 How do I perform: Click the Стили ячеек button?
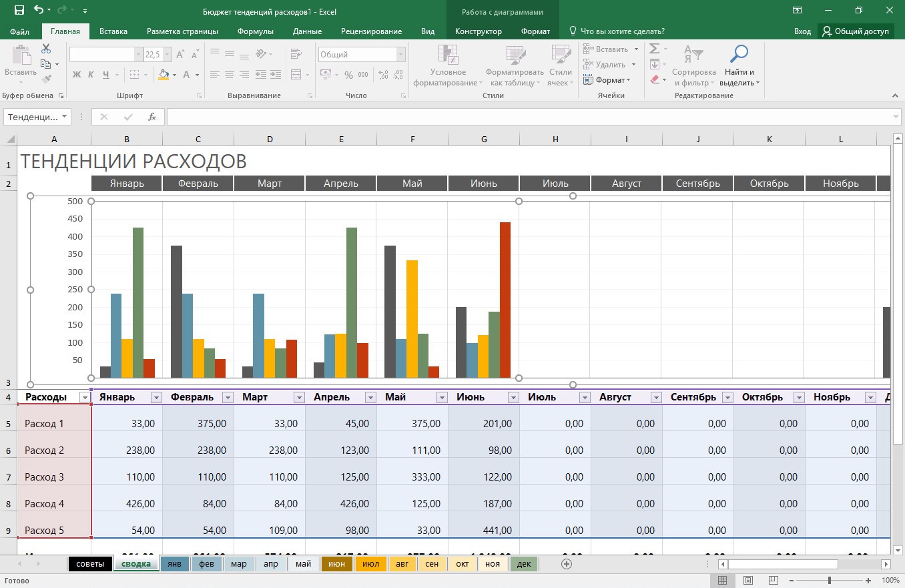[x=561, y=67]
